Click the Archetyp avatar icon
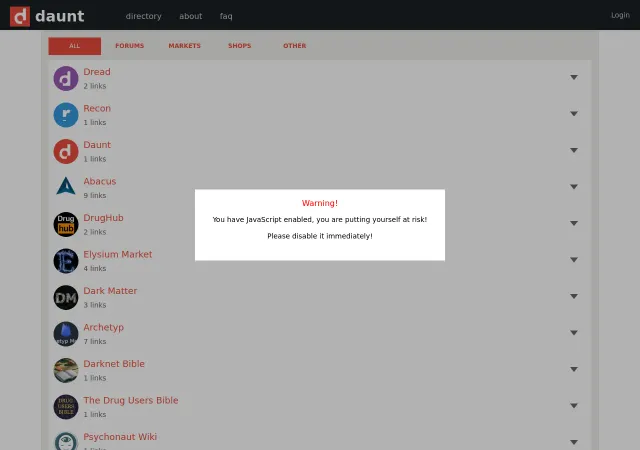 [66, 334]
